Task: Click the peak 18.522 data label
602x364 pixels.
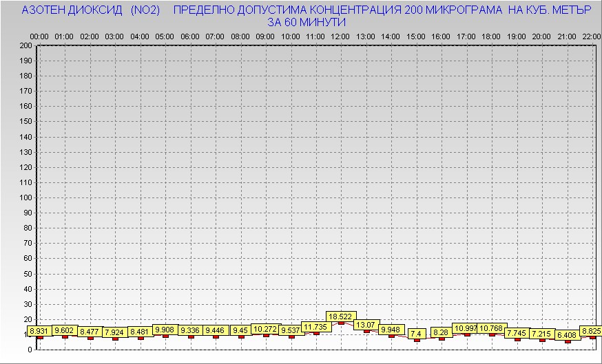Action: pos(341,317)
